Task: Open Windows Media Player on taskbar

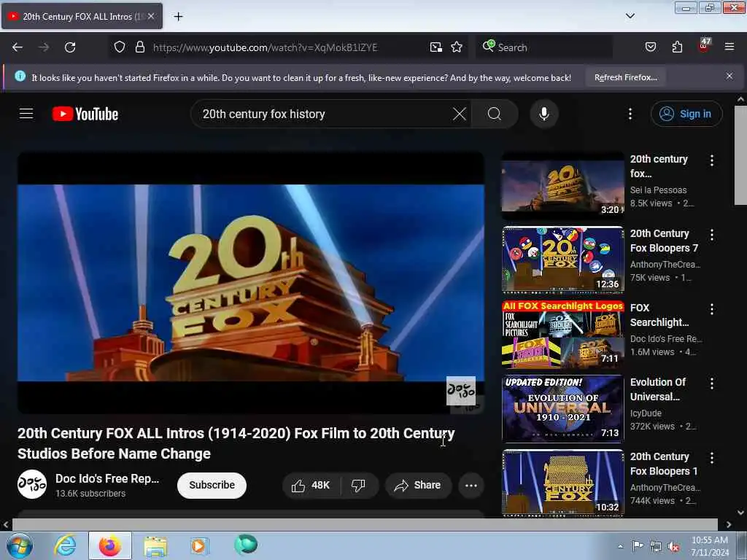Action: pos(198,545)
